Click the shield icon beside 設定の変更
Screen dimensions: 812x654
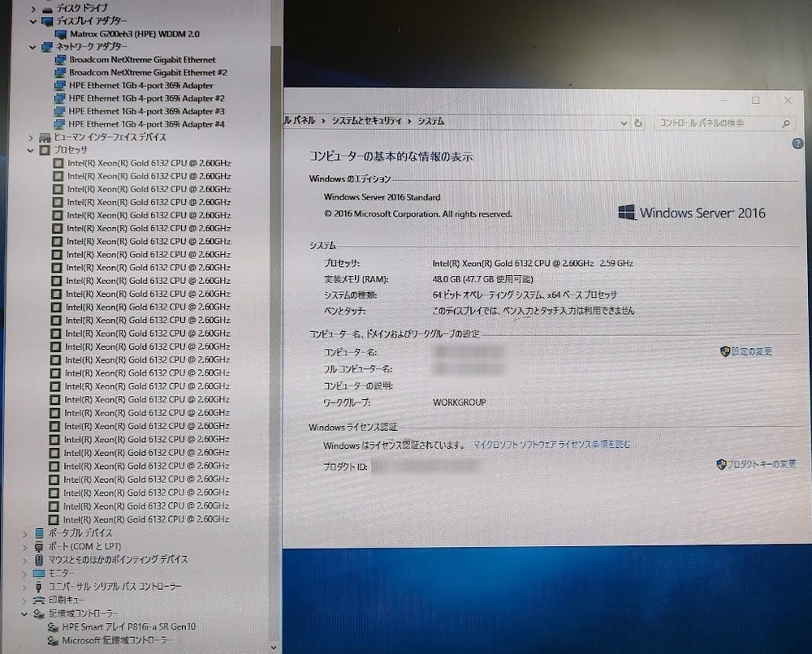click(x=725, y=352)
